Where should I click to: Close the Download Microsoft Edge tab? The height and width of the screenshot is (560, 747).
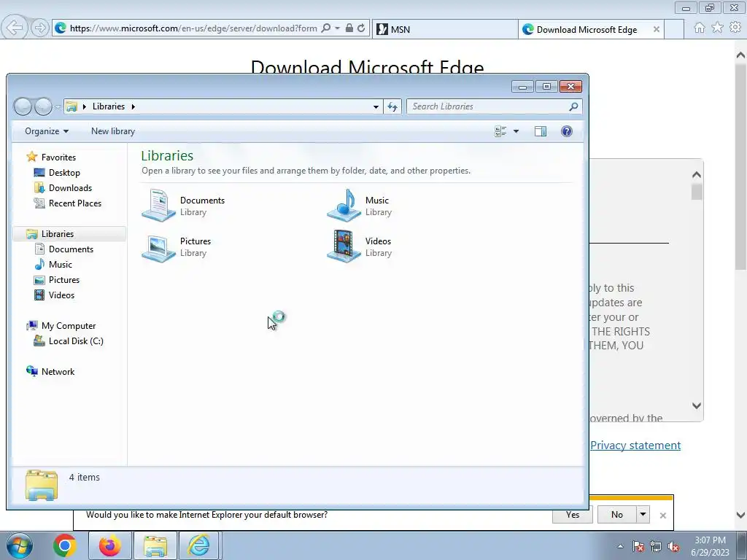(x=657, y=29)
